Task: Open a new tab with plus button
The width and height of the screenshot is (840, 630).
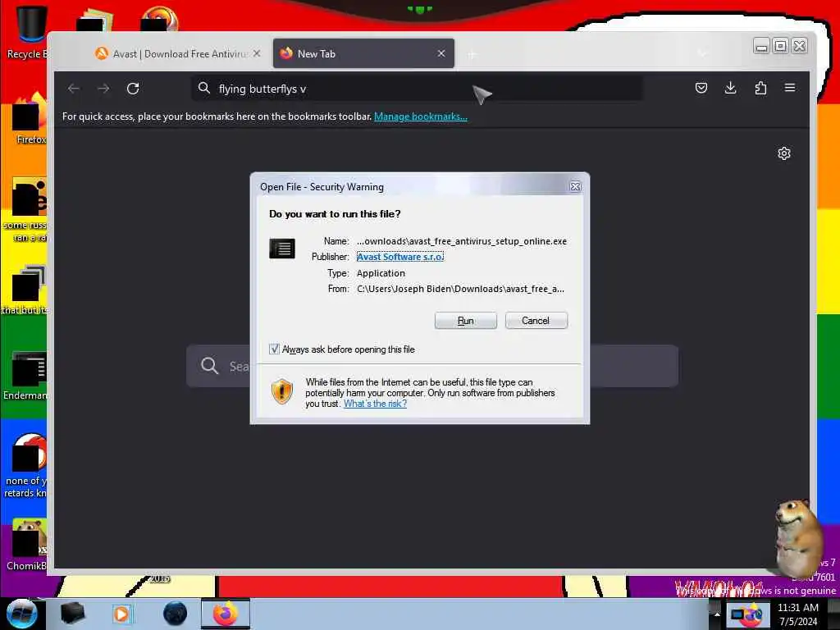Action: point(472,54)
